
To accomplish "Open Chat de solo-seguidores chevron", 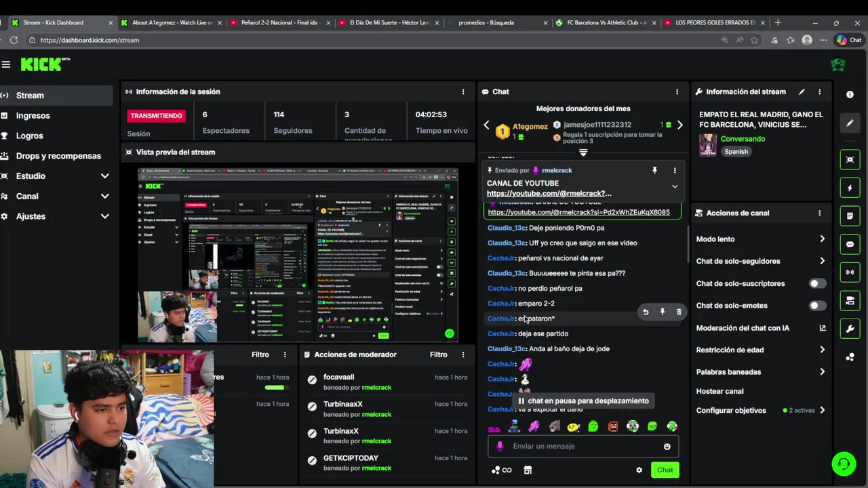I will (x=822, y=261).
